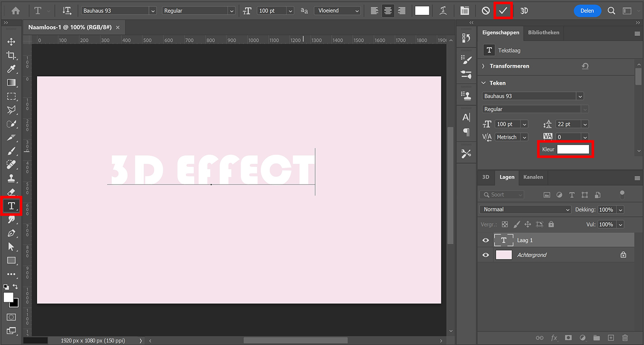Viewport: 644px width, 345px height.
Task: Toggle center text alignment
Action: pyautogui.click(x=388, y=11)
